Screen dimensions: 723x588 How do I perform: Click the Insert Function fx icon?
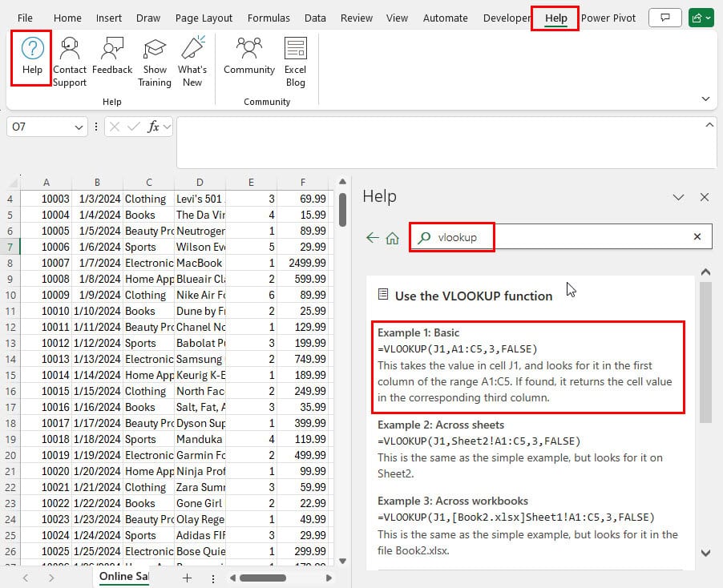point(153,127)
